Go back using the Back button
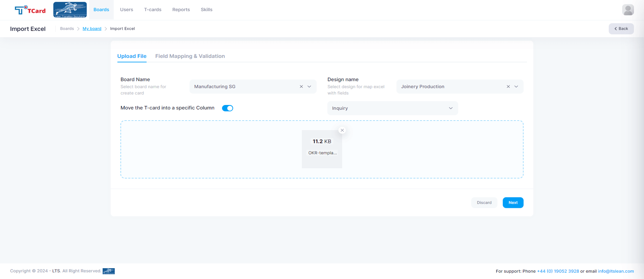Image resolution: width=644 pixels, height=279 pixels. coord(621,29)
